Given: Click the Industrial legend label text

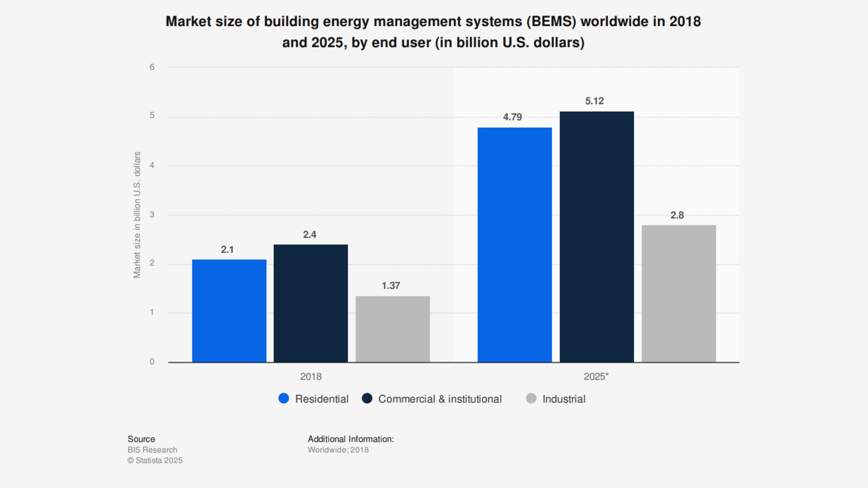Looking at the screenshot, I should (x=564, y=399).
